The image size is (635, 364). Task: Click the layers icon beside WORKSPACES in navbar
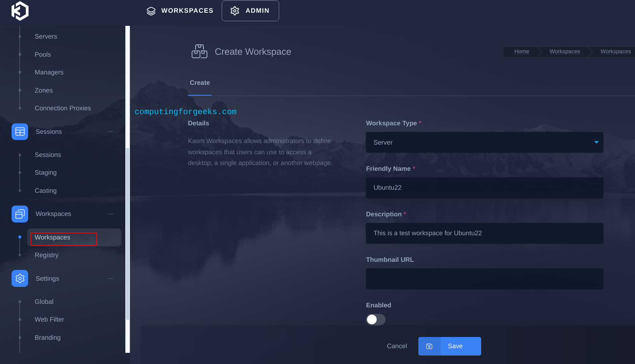point(151,11)
